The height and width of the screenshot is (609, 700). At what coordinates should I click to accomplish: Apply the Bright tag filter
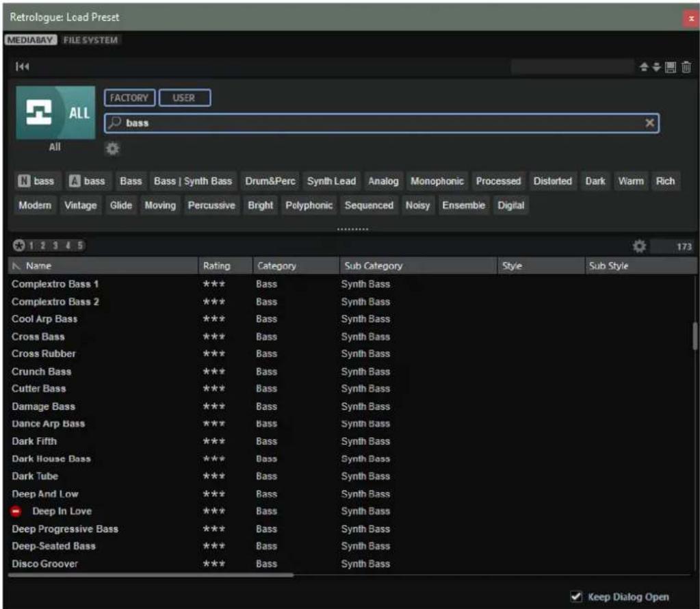click(261, 205)
